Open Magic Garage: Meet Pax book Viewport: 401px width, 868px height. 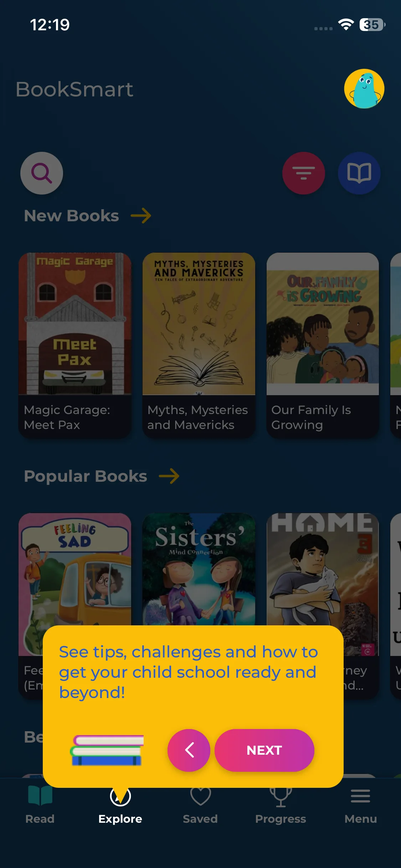click(75, 345)
